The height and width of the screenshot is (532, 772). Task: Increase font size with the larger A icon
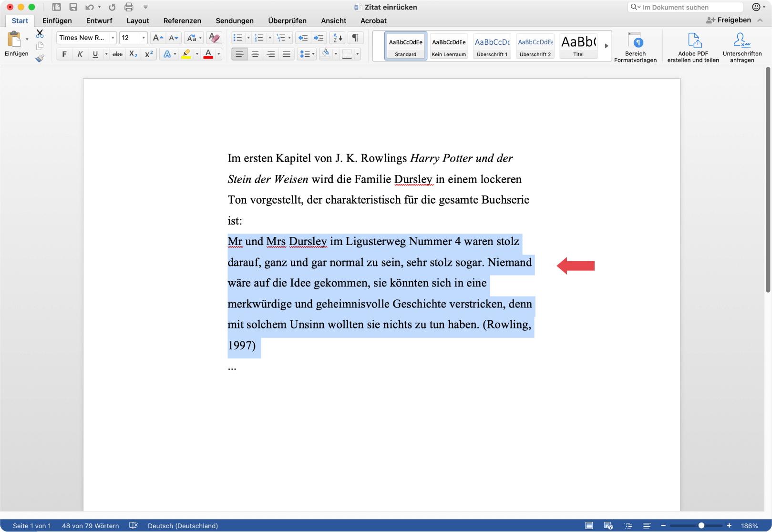point(158,38)
